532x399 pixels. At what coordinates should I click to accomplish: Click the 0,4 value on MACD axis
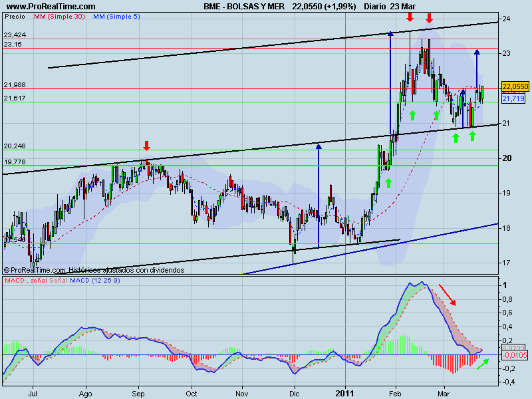(509, 327)
